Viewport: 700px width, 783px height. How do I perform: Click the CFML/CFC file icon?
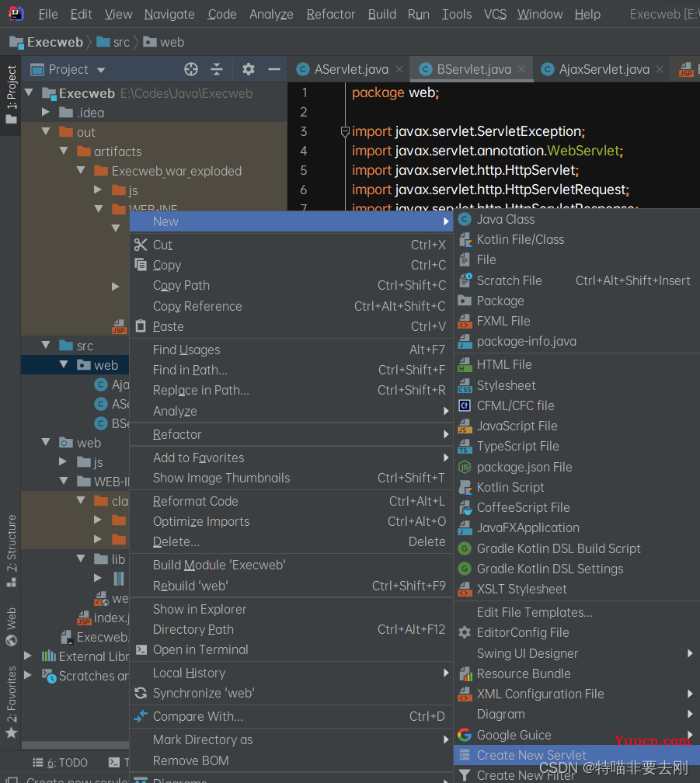coord(465,405)
